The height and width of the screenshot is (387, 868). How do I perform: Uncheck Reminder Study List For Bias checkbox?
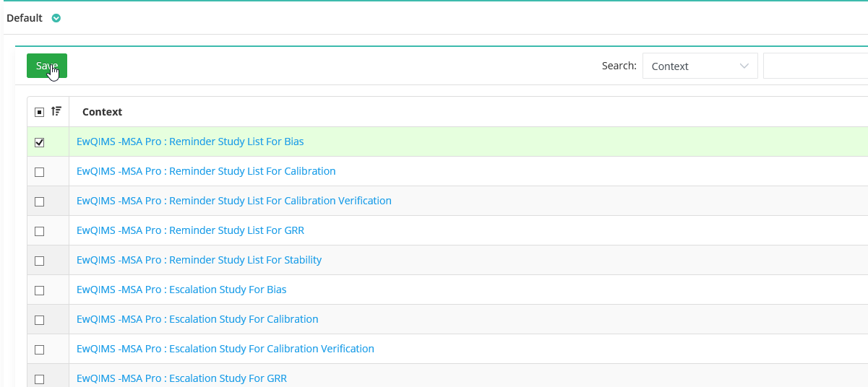coord(39,142)
